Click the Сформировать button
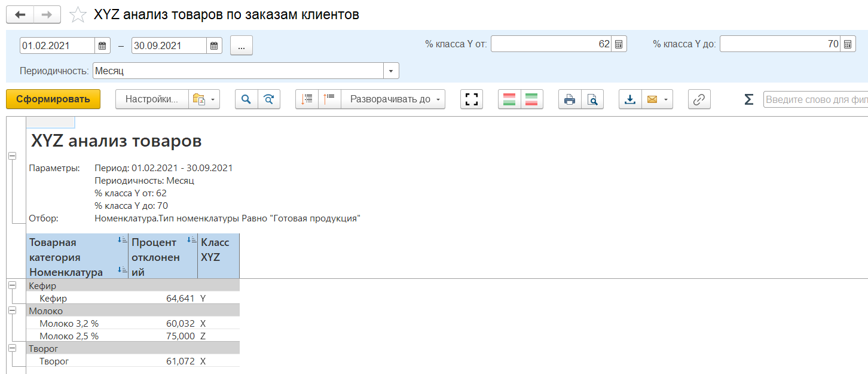This screenshot has width=868, height=374. pyautogui.click(x=53, y=99)
